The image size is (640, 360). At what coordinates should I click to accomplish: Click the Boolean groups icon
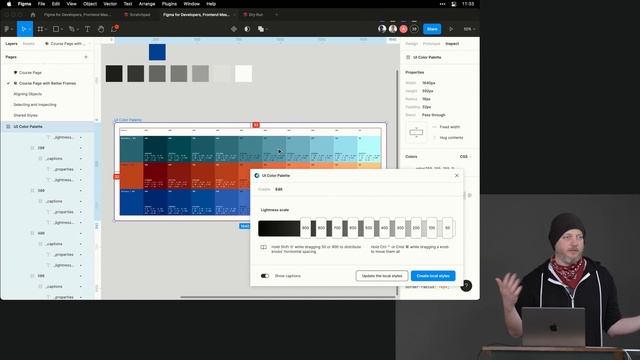260,29
